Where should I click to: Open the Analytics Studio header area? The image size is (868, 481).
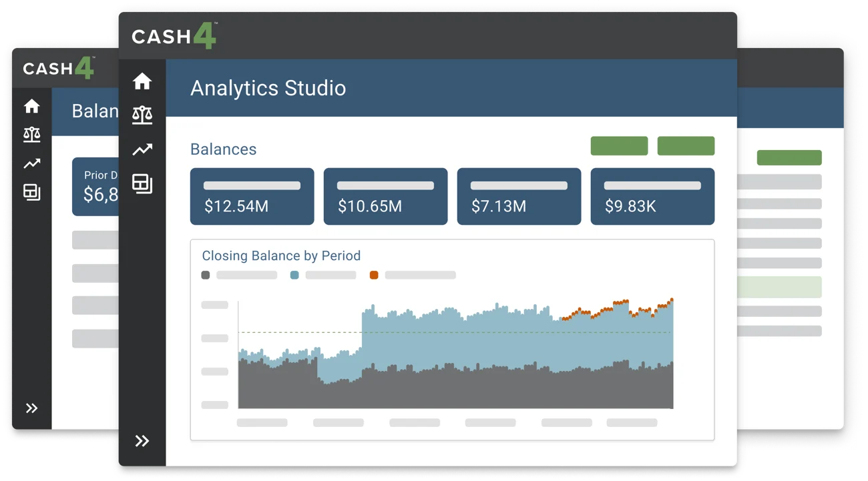tap(268, 87)
